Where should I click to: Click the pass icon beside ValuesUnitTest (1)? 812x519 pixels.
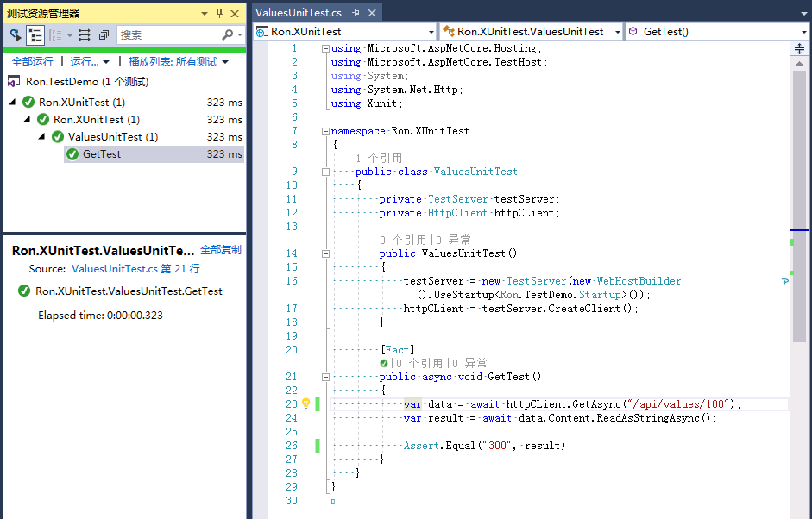click(58, 136)
